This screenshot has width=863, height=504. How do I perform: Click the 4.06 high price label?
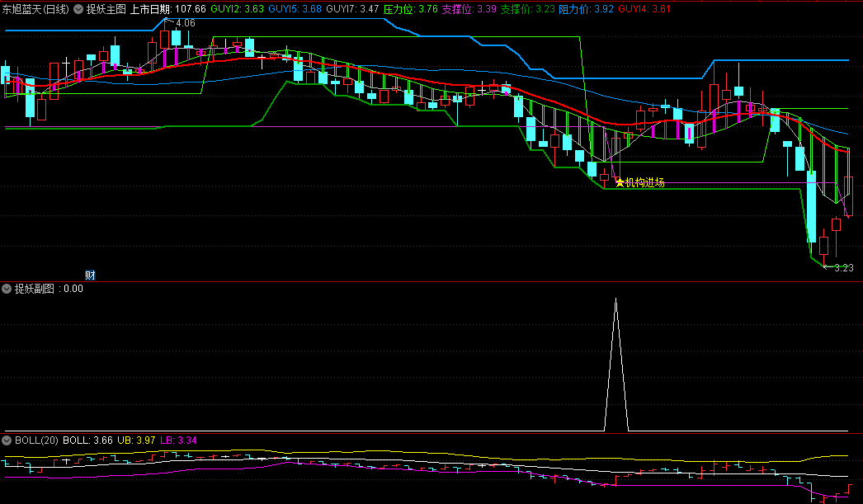[186, 23]
